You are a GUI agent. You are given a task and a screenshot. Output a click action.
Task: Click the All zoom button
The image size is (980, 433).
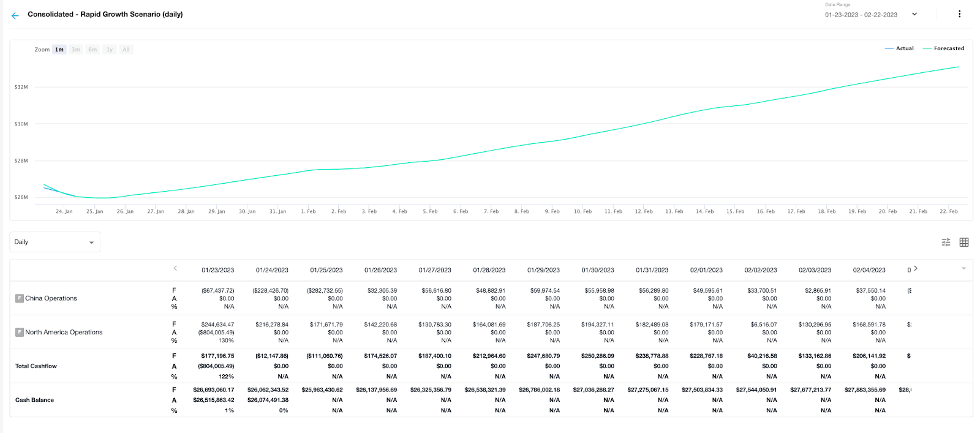pos(126,50)
